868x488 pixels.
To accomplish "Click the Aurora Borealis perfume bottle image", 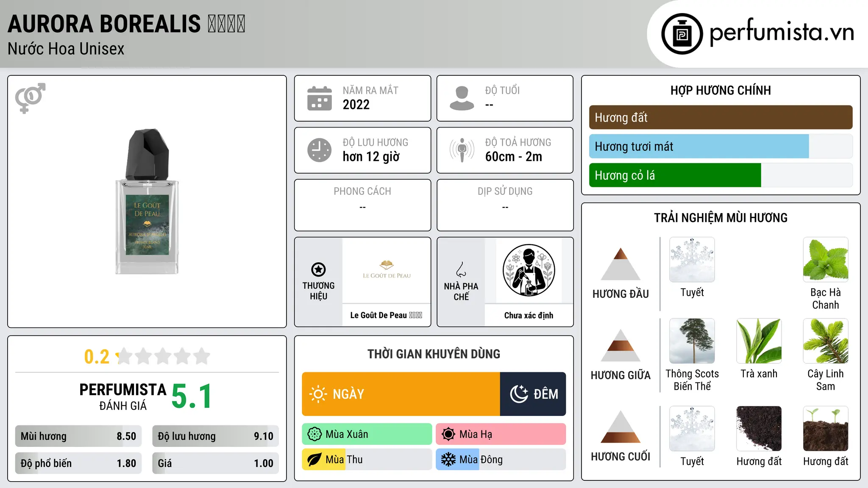I will pos(147,202).
